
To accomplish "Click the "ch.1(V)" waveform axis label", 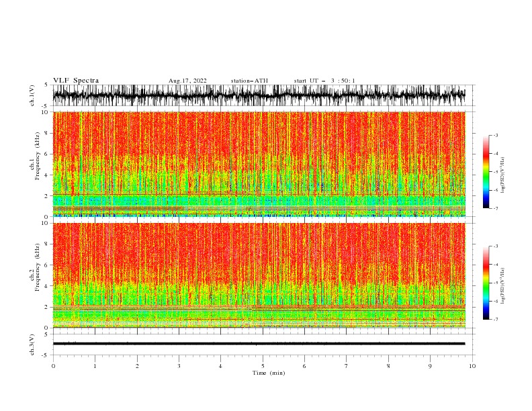I will coord(32,95).
